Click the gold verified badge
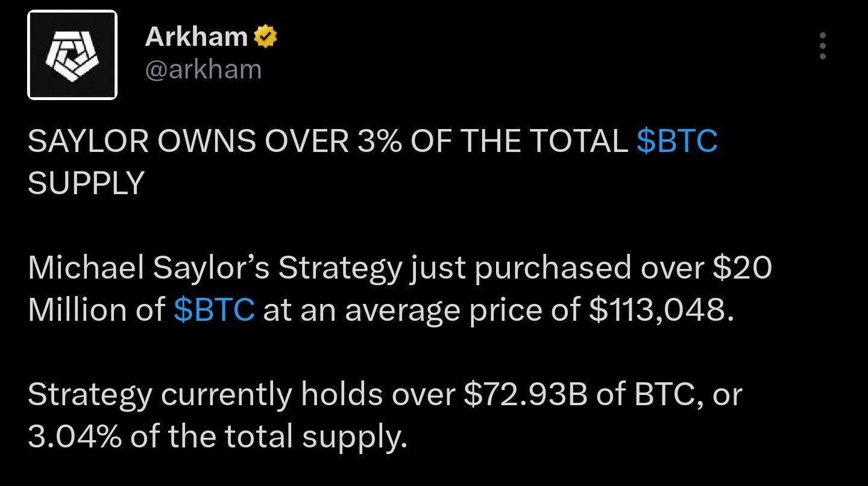The height and width of the screenshot is (486, 868). [266, 37]
